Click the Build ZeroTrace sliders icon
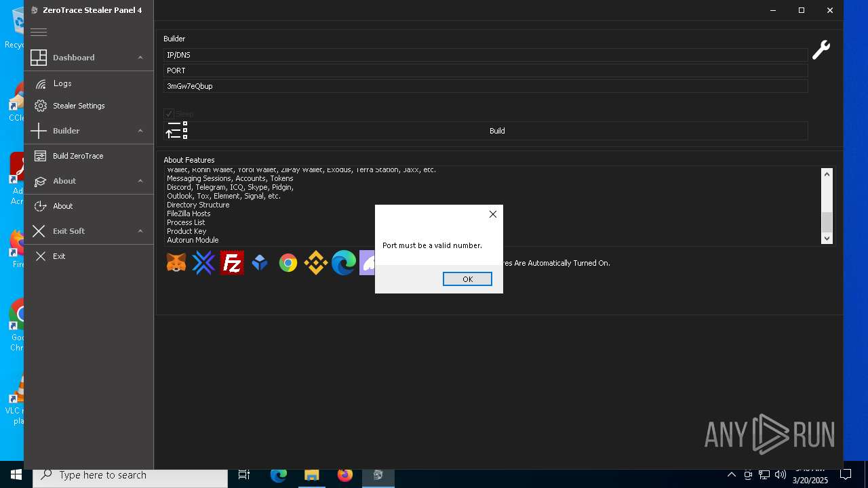 coord(41,156)
